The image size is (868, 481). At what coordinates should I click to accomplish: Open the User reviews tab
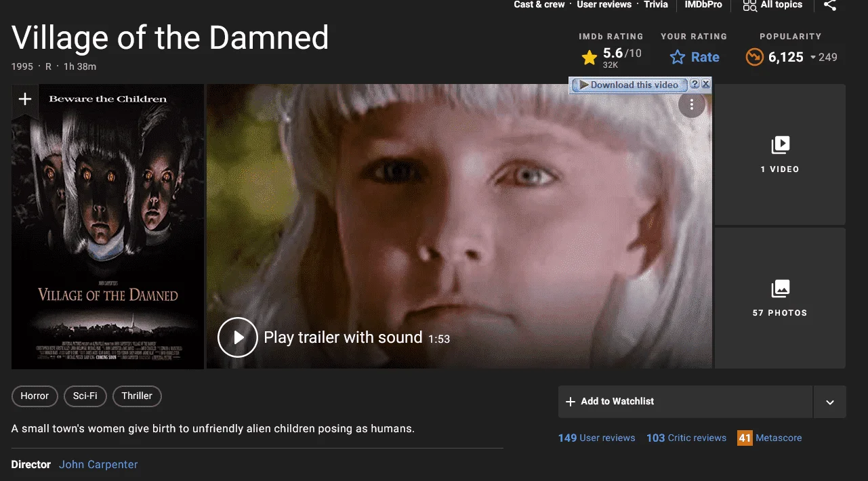(604, 5)
